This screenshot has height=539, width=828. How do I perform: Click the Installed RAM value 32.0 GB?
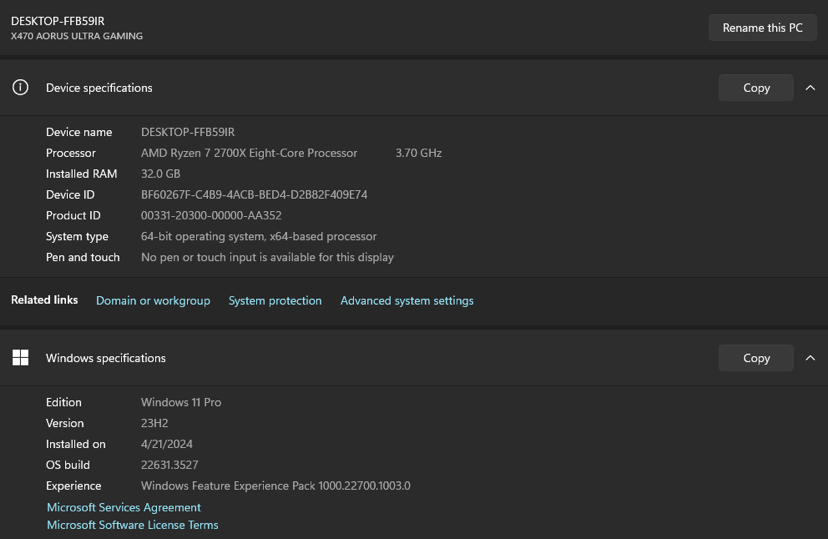(x=161, y=174)
